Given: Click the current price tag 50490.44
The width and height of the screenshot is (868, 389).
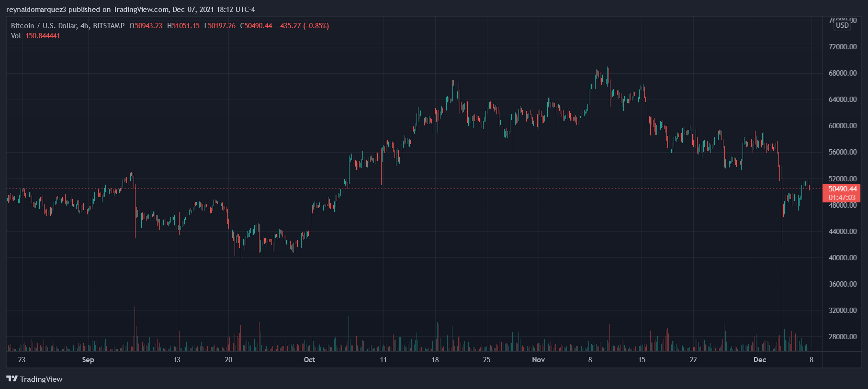Looking at the screenshot, I should tap(843, 189).
